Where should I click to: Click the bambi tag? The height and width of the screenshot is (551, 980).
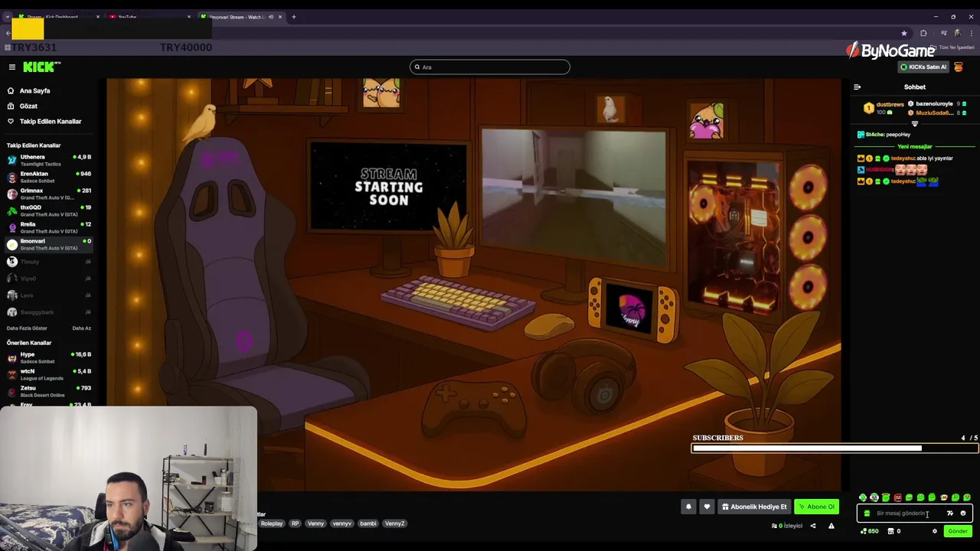(367, 523)
